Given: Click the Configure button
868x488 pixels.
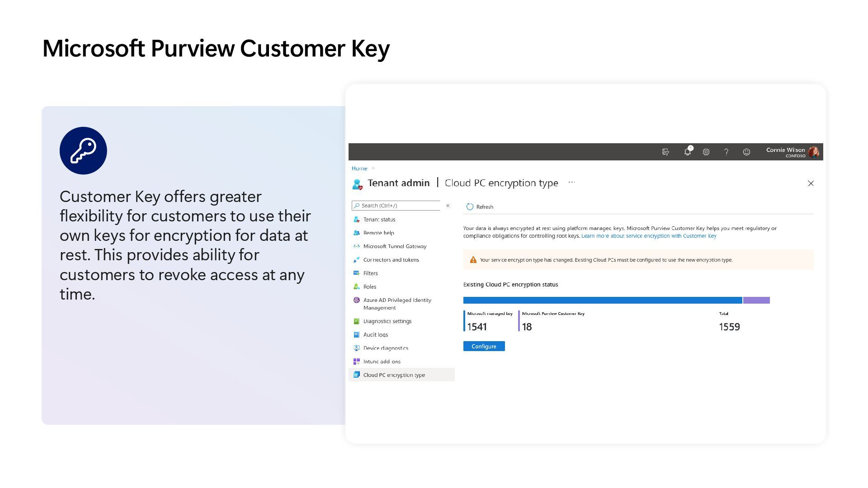Looking at the screenshot, I should tap(484, 346).
